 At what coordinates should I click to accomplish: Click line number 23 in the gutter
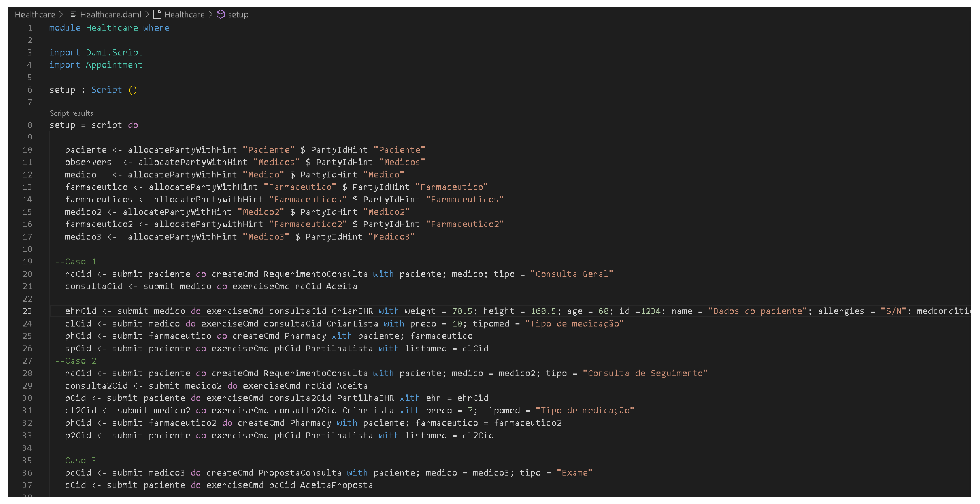tap(27, 311)
